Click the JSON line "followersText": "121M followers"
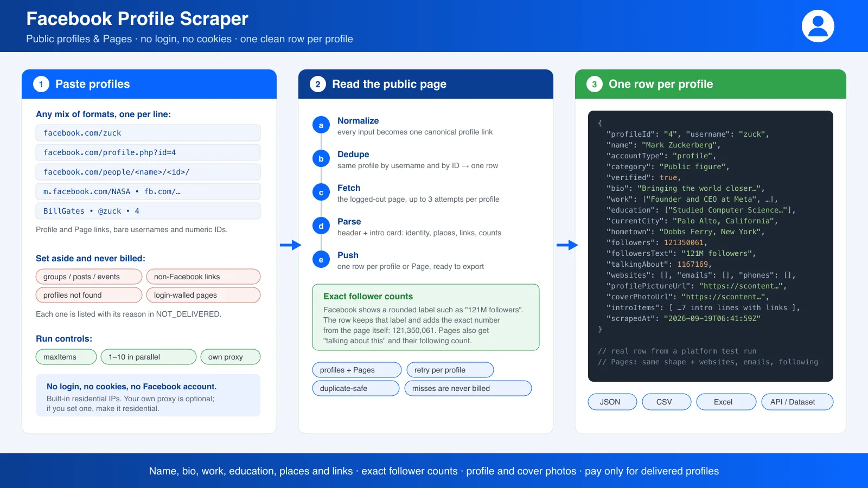The image size is (868, 488). click(681, 253)
